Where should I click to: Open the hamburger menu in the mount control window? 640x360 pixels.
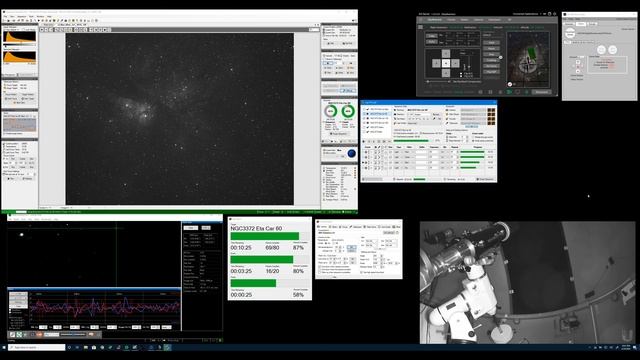pos(420,27)
